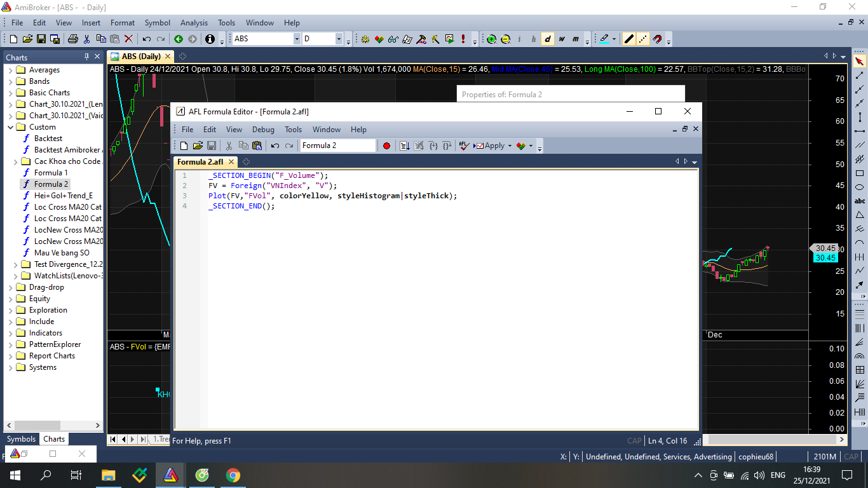
Task: Toggle monthly 'm' interval button
Action: [x=576, y=39]
